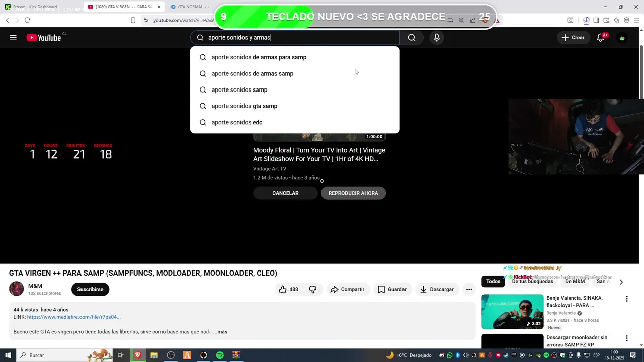Open Task View in taskbar

coord(121,355)
